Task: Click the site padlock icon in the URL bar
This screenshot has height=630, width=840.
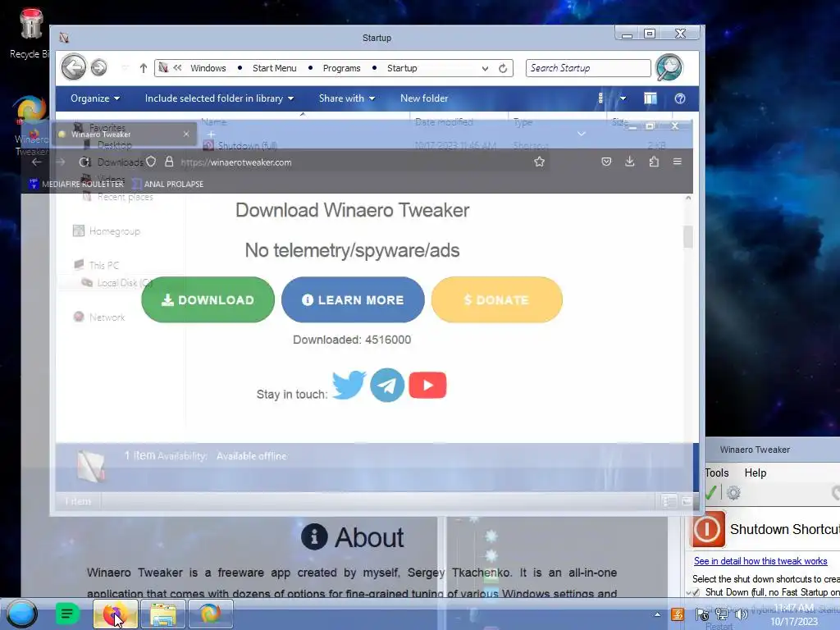Action: pos(169,162)
